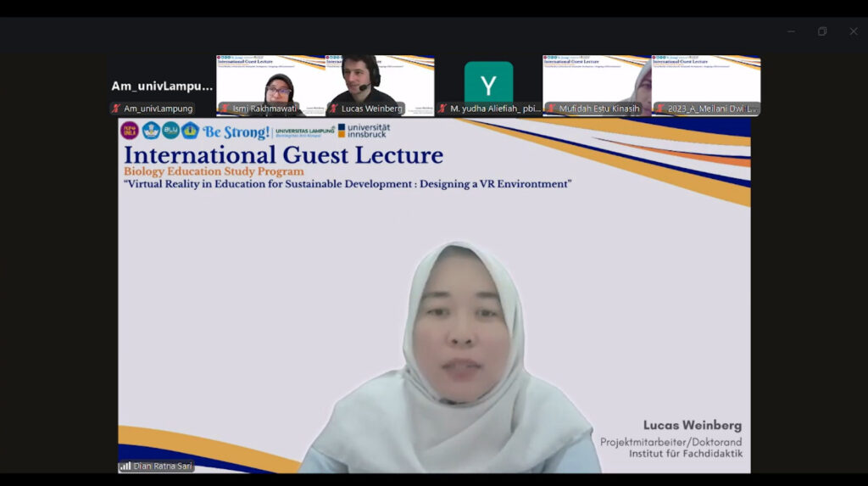Restore down the meeting window

click(821, 31)
